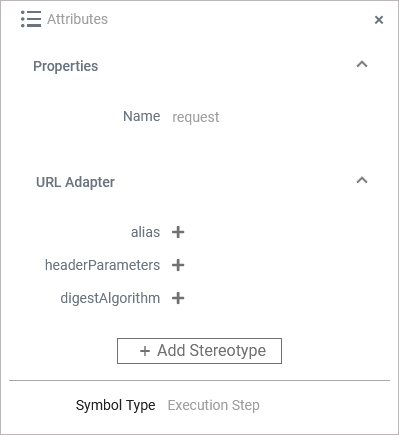Image resolution: width=399 pixels, height=435 pixels.
Task: Click the plus icon inside Add Stereotype
Action: click(145, 351)
